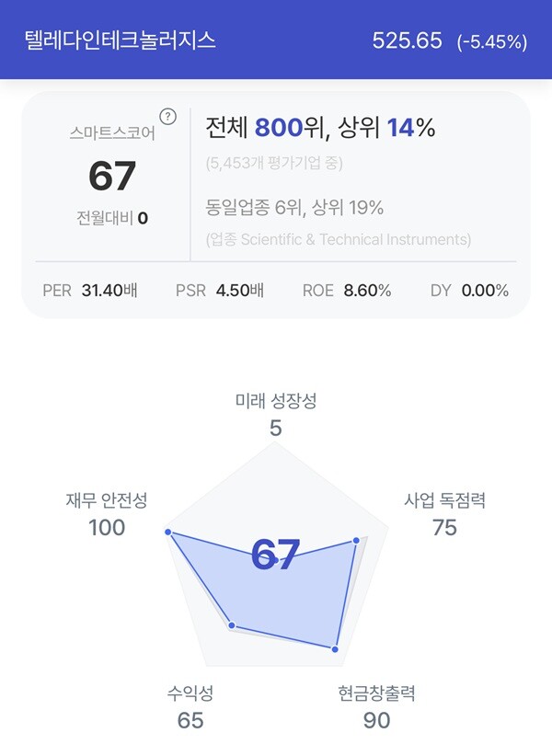Screen dimensions: 552x756
Task: Tap the center 67 score in radar chart
Action: click(275, 554)
